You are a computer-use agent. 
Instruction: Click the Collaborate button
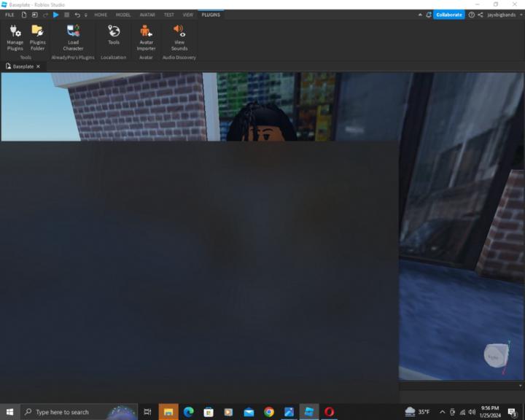click(449, 15)
